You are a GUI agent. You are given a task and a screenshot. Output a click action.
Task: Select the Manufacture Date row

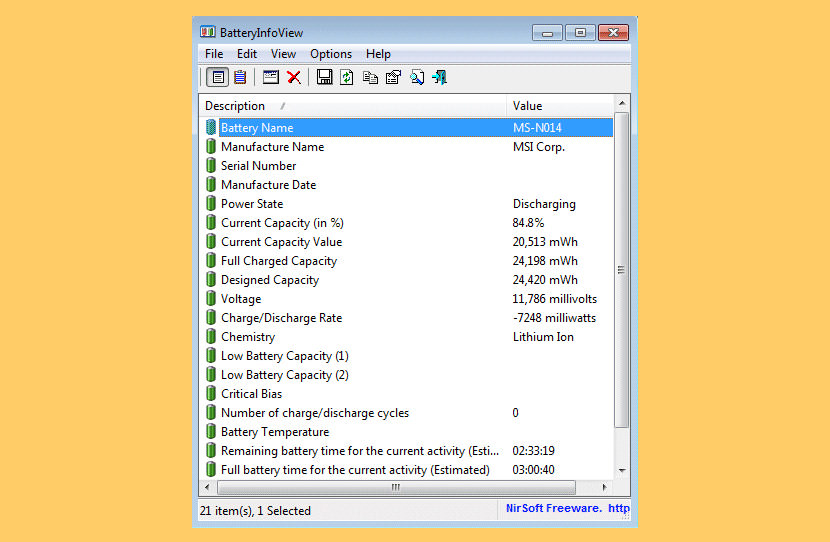click(407, 185)
